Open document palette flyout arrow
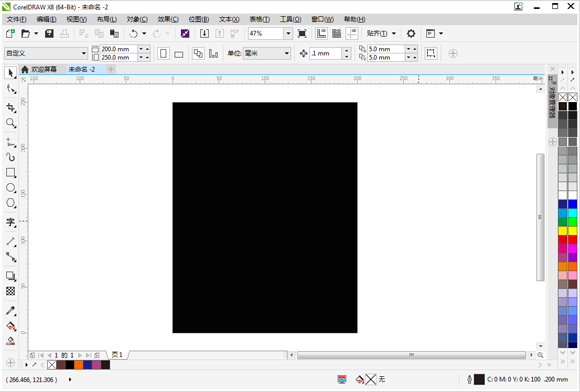 tap(26, 365)
